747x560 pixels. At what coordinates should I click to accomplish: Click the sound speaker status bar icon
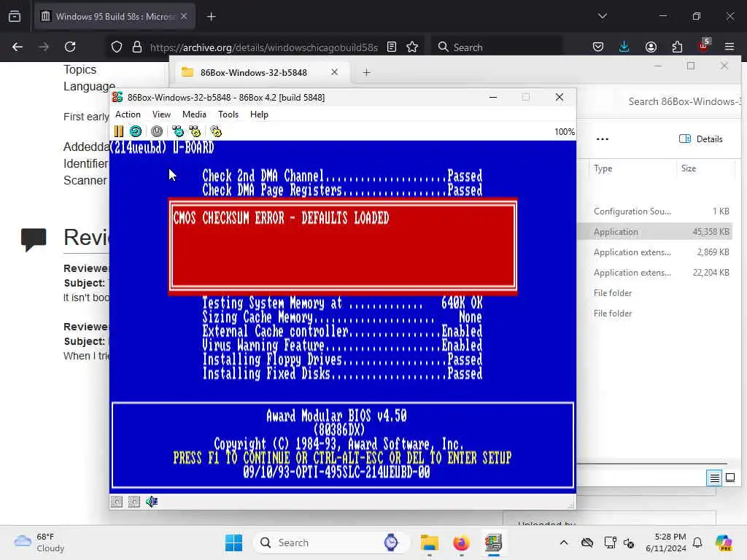[152, 502]
